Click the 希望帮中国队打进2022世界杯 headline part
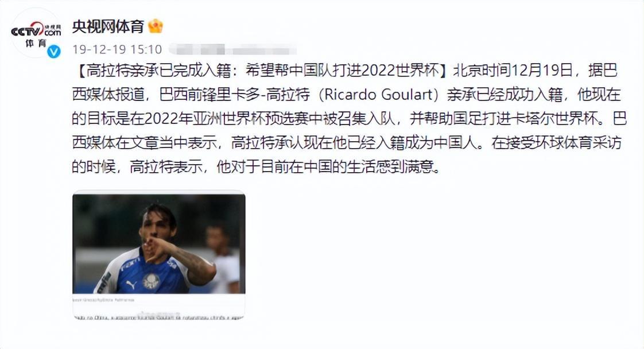Image resolution: width=644 pixels, height=349 pixels. 342,71
